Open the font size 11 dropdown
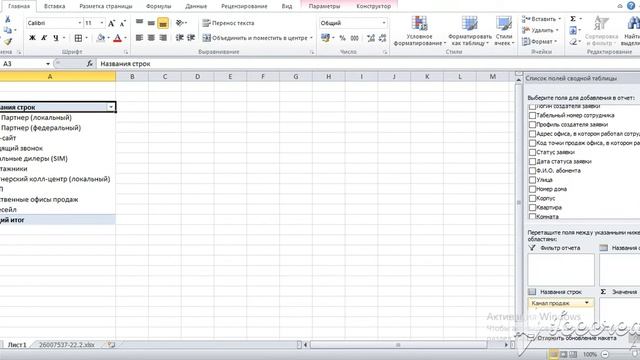This screenshot has width=640, height=360. [102, 23]
